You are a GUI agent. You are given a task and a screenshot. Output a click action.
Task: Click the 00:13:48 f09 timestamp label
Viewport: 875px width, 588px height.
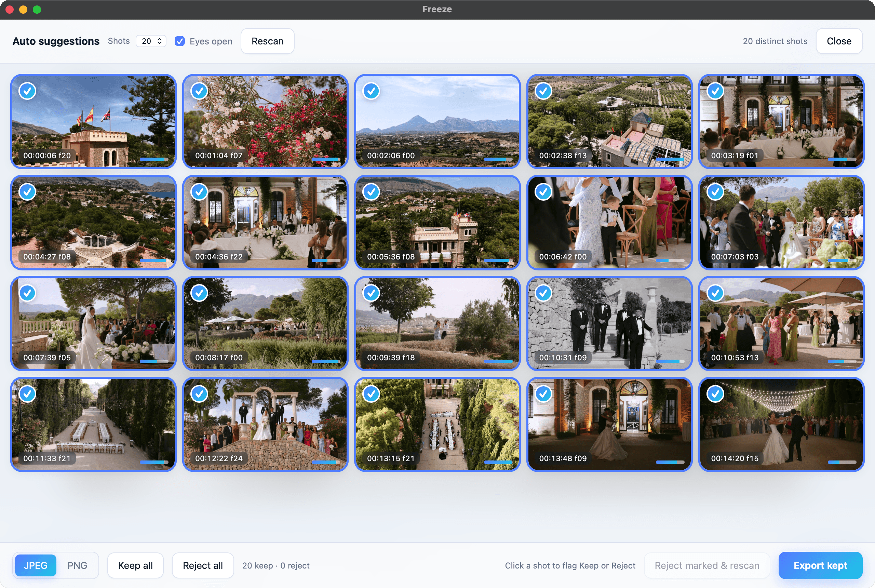(563, 458)
